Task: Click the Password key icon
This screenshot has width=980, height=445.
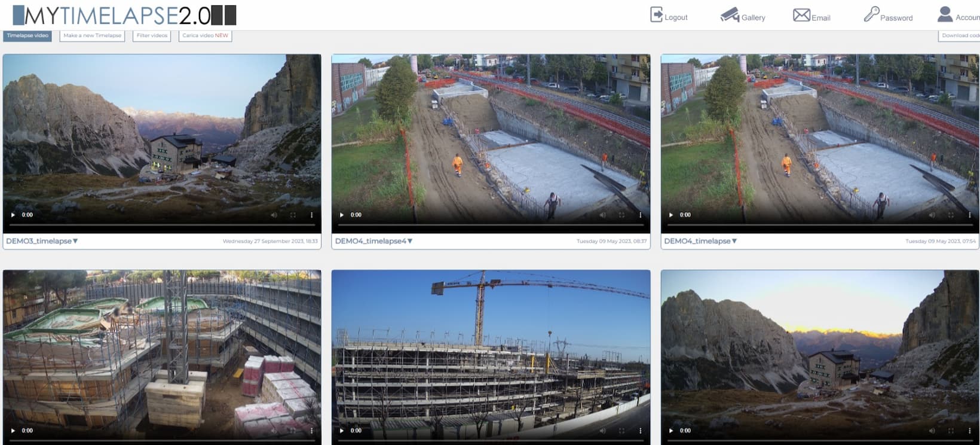Action: tap(871, 14)
